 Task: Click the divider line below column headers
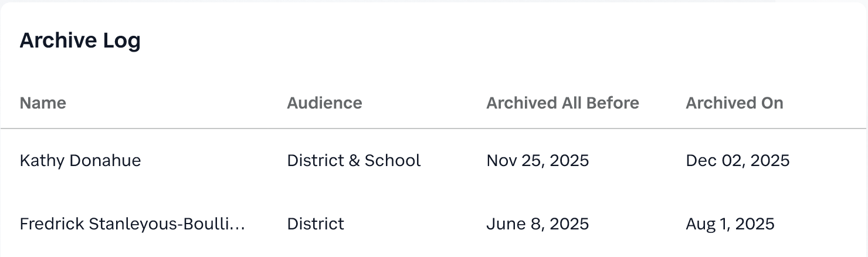pyautogui.click(x=433, y=128)
